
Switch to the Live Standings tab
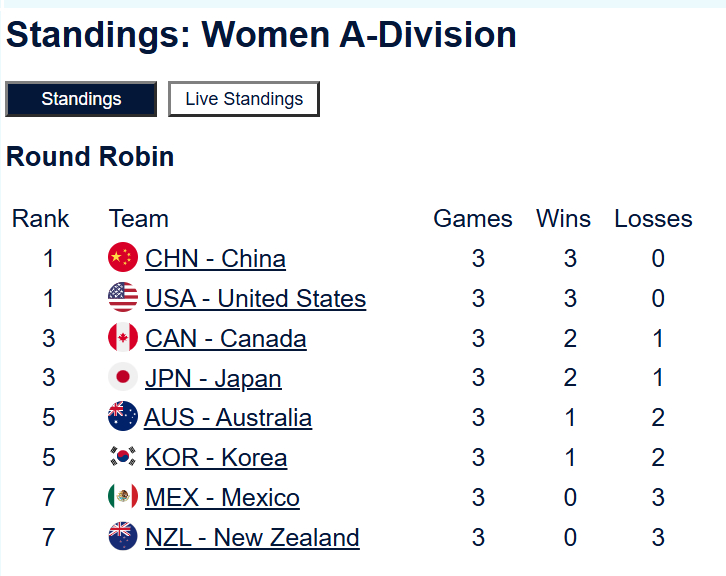244,99
